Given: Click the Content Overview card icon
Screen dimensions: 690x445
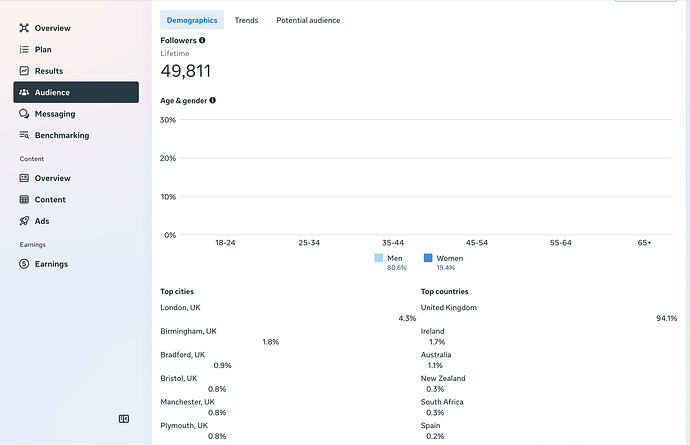Looking at the screenshot, I should tap(24, 178).
